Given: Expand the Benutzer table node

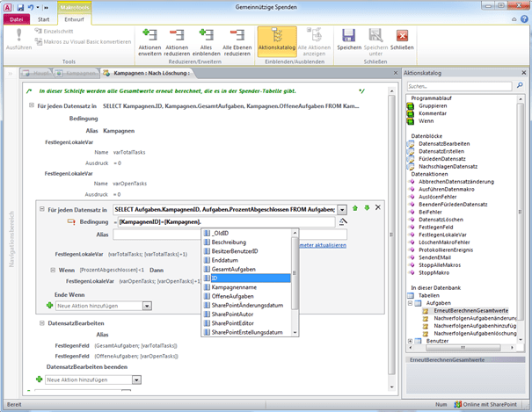Looking at the screenshot, I should [x=410, y=341].
